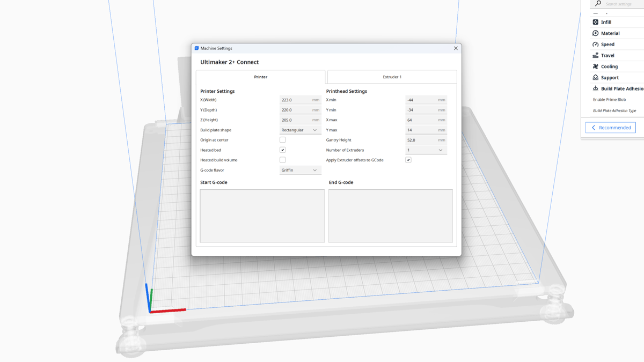This screenshot has width=644, height=362.
Task: Uncheck the Heated bed checkbox
Action: click(x=282, y=150)
